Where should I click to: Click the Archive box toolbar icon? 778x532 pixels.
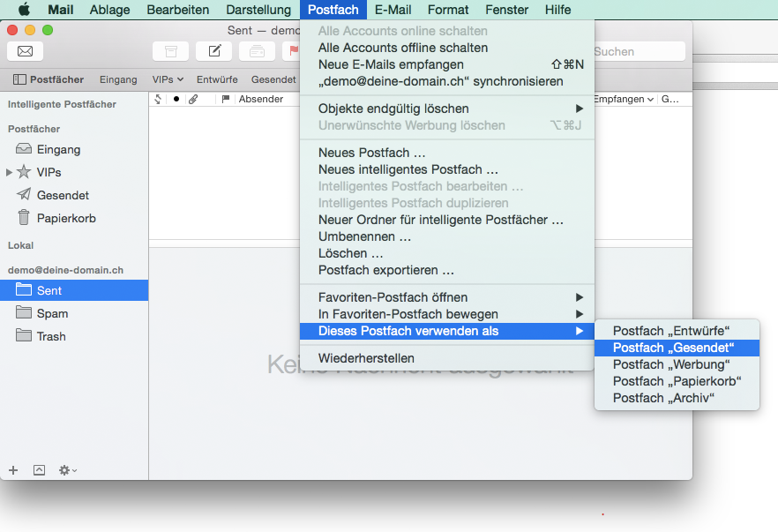pos(171,51)
